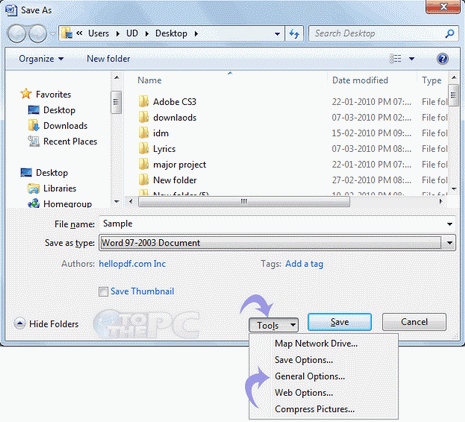Expand the arrow after Desktop in breadcrumb

point(196,34)
